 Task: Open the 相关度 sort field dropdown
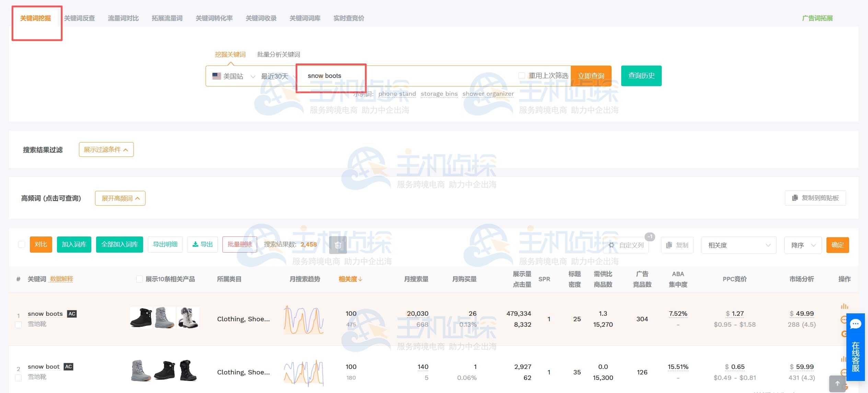pyautogui.click(x=739, y=245)
